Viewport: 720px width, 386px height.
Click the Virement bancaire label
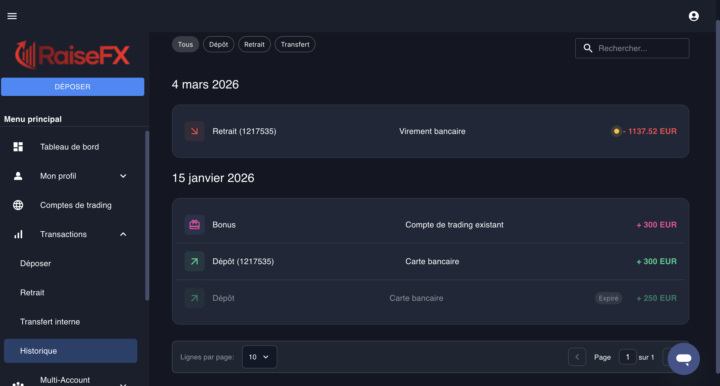pos(432,131)
